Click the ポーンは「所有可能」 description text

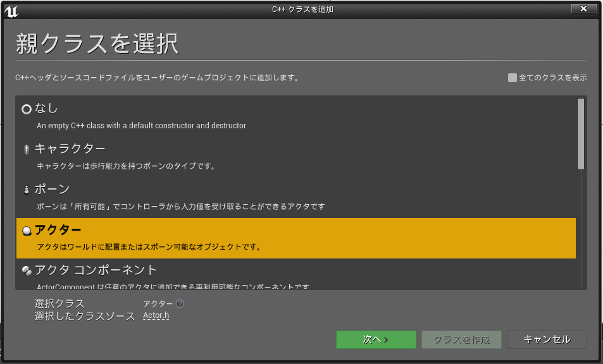pyautogui.click(x=181, y=207)
